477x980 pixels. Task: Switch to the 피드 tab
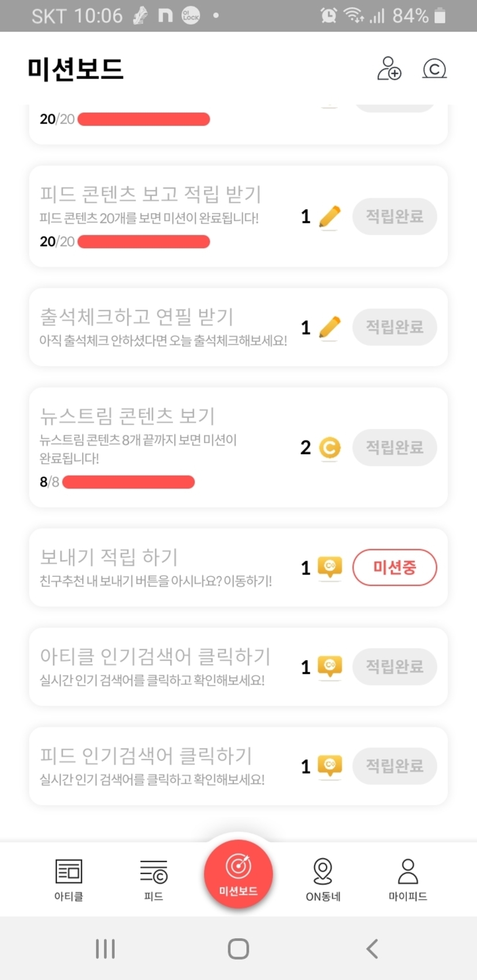point(153,879)
